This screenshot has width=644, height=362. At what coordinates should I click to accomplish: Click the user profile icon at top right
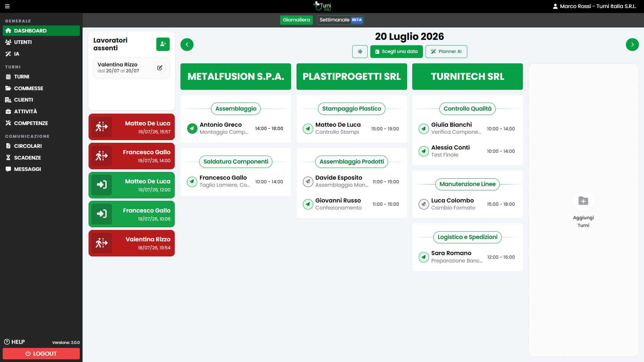coord(555,6)
